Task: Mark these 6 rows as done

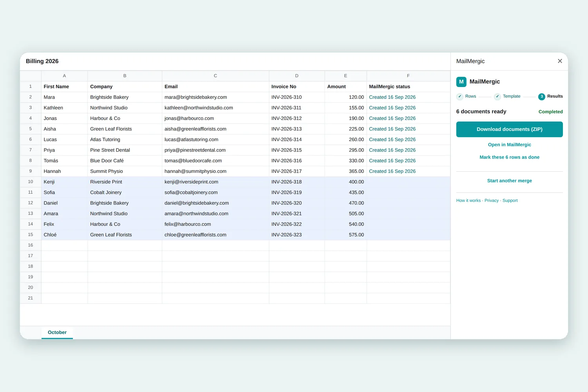Action: tap(510, 157)
